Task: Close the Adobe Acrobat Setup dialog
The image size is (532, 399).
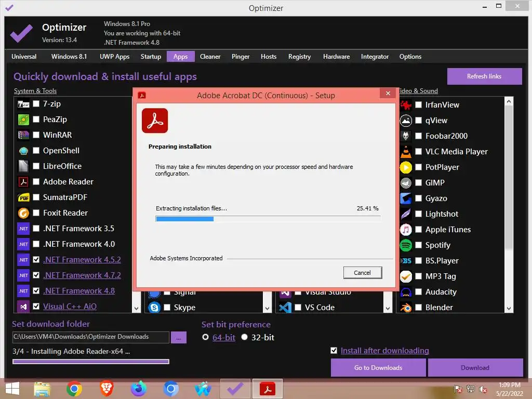Action: 388,94
